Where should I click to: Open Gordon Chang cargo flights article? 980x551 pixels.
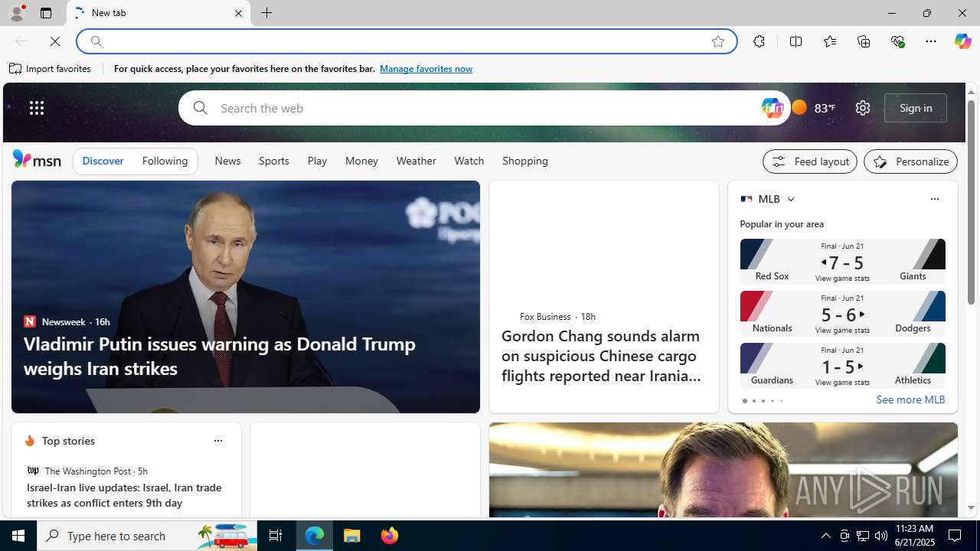point(601,356)
